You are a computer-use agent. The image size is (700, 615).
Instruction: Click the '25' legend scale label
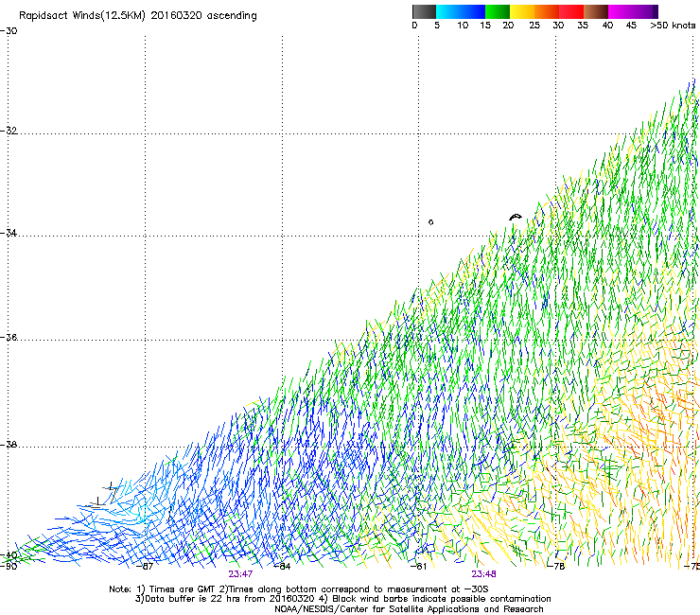click(534, 25)
